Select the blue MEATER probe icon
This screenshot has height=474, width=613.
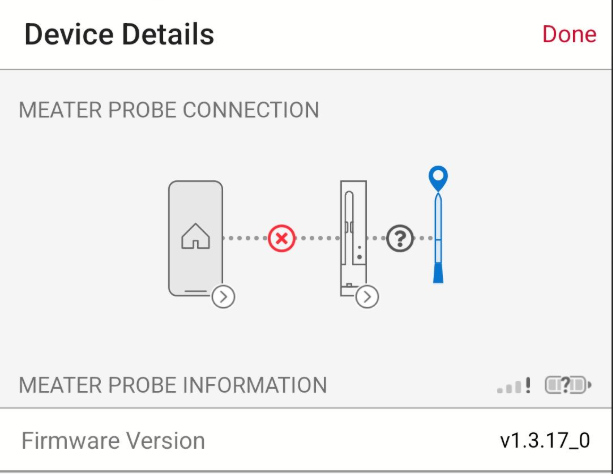[x=438, y=238]
